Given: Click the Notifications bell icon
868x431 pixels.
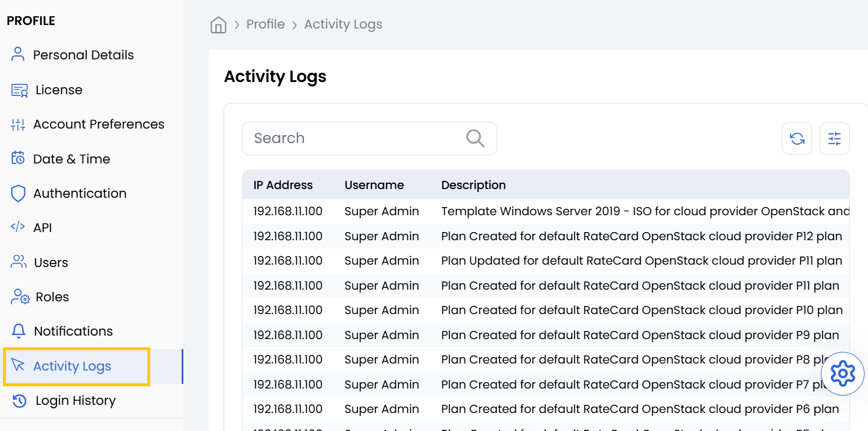Looking at the screenshot, I should [18, 330].
